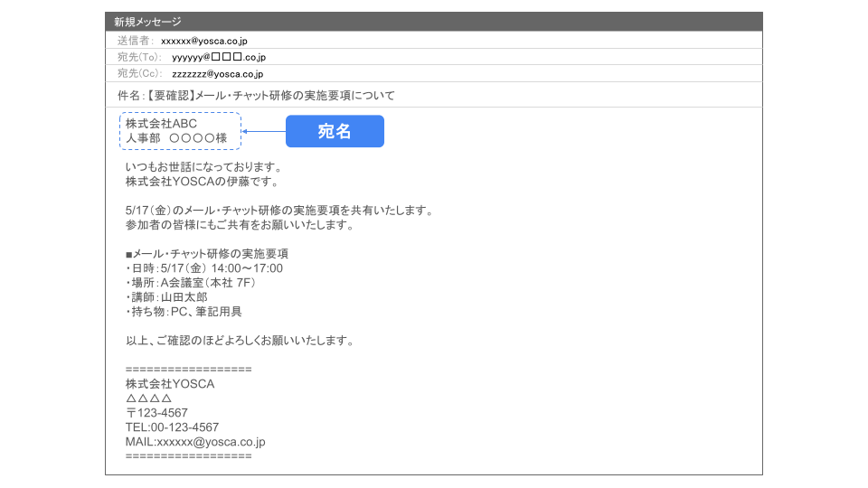Screen dimensions: 868x488
Task: Click the 宛先(Cc) address zzzzzzz@yosca.co.jp
Action: coord(217,74)
